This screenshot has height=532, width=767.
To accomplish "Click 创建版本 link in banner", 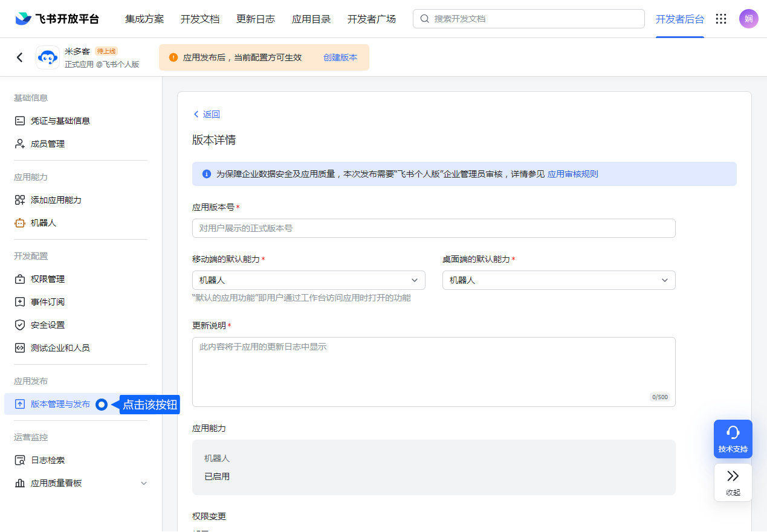I will coord(340,57).
